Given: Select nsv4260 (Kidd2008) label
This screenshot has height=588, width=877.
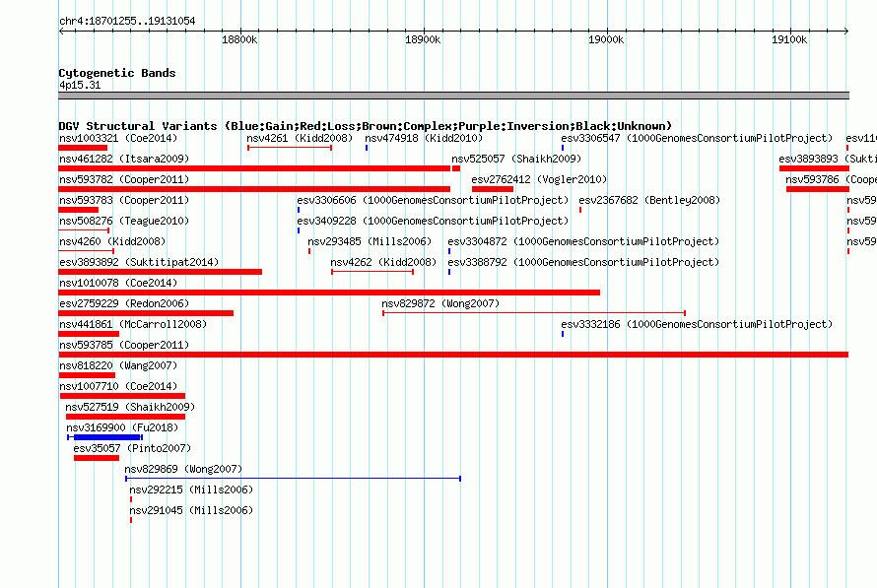Looking at the screenshot, I should 112,241.
